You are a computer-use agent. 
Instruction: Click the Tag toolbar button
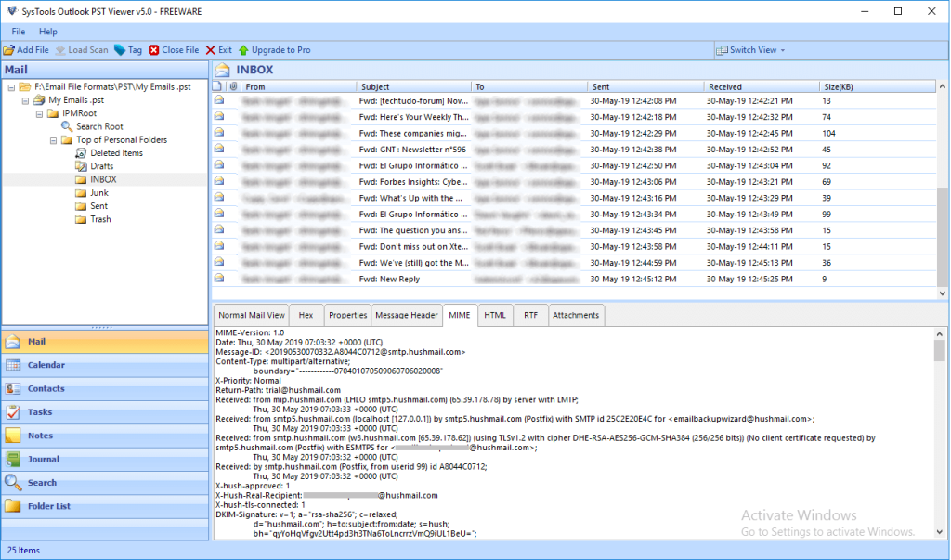click(128, 50)
